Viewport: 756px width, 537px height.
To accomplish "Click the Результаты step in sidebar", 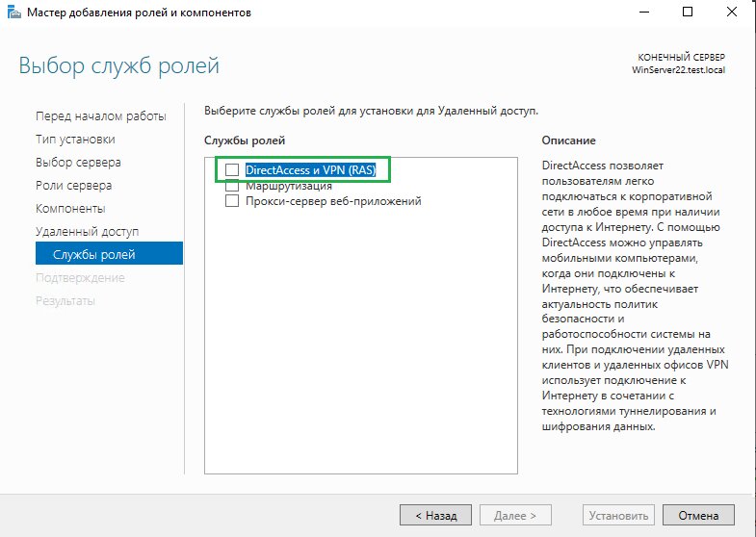I will coord(65,301).
